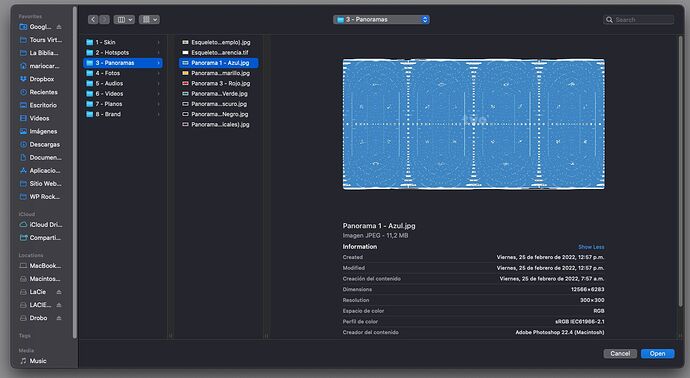Click the forward navigation arrow
690x378 pixels.
(104, 19)
